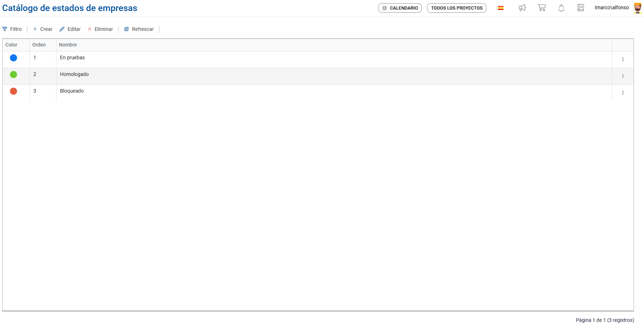Click Crear to add a new state
The height and width of the screenshot is (324, 644).
[x=43, y=29]
